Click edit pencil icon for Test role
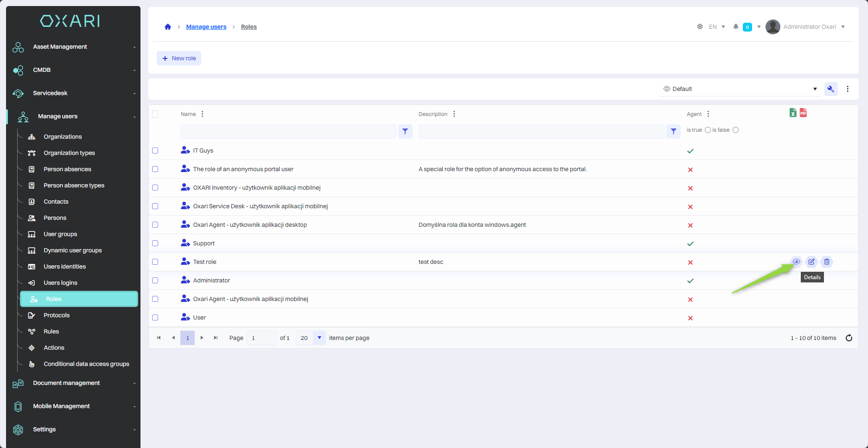This screenshot has width=868, height=448. [811, 262]
